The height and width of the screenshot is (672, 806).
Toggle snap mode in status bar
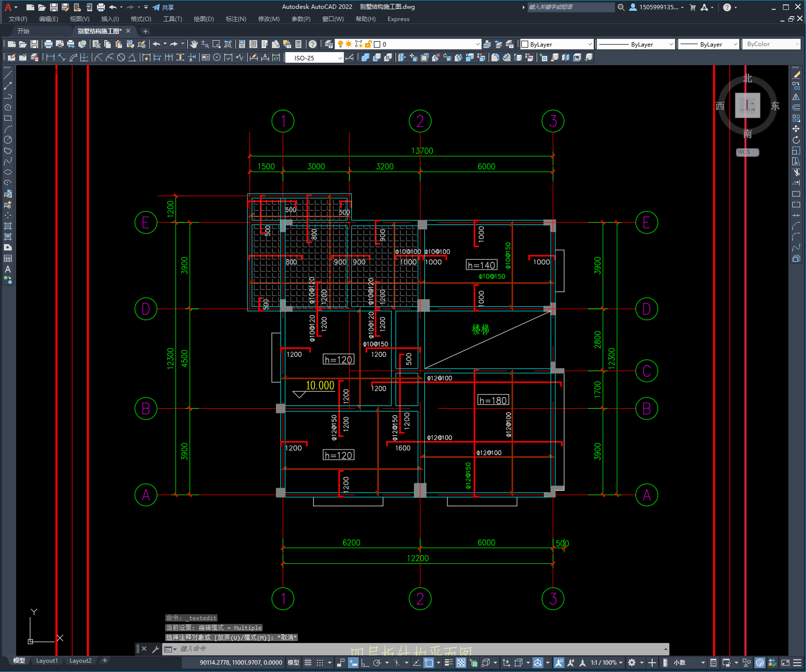point(320,663)
